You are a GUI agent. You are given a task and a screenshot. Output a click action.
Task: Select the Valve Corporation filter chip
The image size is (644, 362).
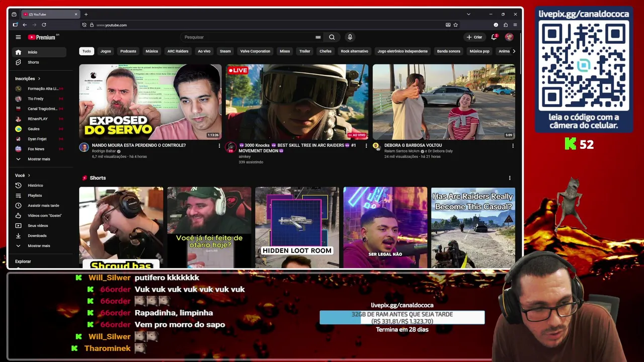(255, 51)
